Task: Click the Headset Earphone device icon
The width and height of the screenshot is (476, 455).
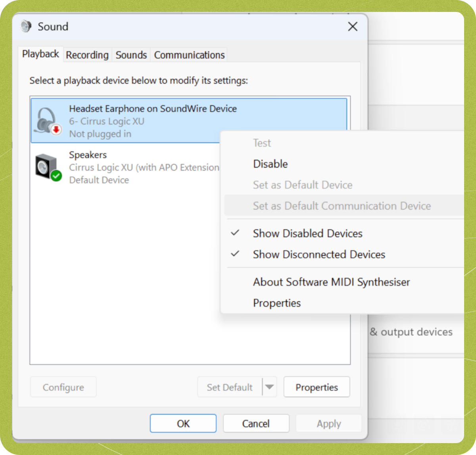Action: 48,121
